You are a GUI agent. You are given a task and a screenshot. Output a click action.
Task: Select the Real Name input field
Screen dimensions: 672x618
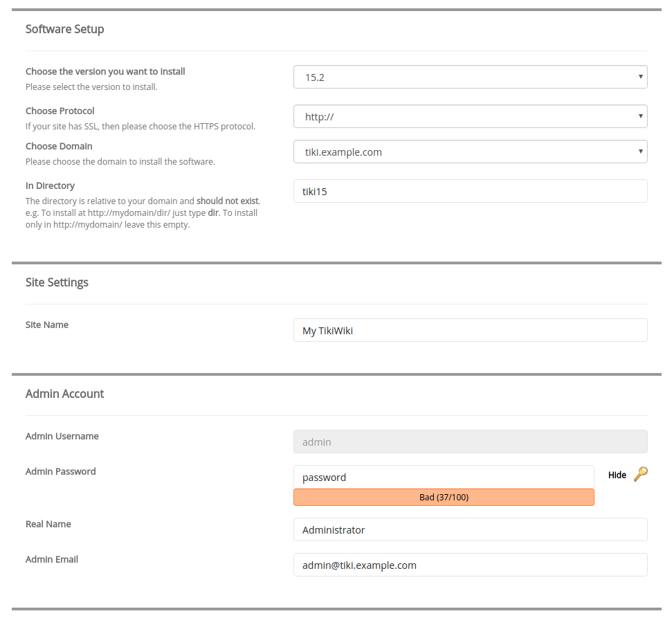click(470, 530)
